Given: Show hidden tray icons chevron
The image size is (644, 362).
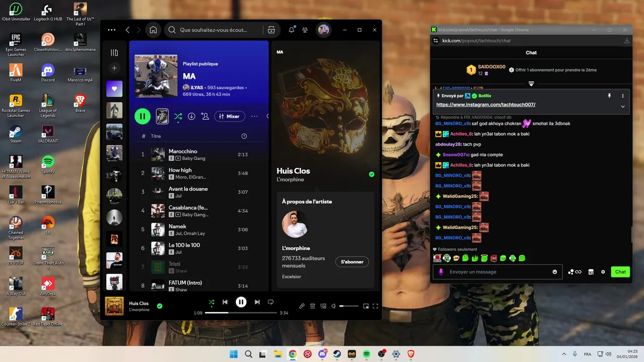Looking at the screenshot, I should coord(563,354).
